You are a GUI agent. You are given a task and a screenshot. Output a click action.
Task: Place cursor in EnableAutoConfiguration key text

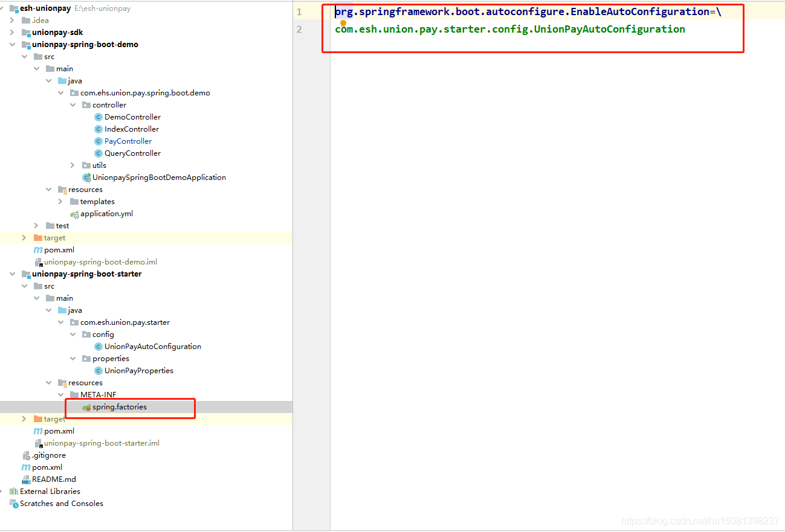pos(640,11)
